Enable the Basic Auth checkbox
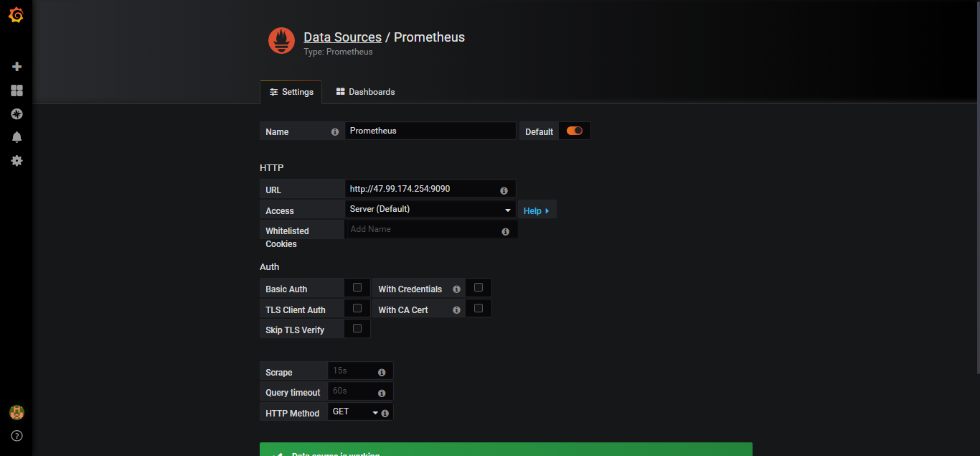The image size is (980, 456). (x=357, y=287)
